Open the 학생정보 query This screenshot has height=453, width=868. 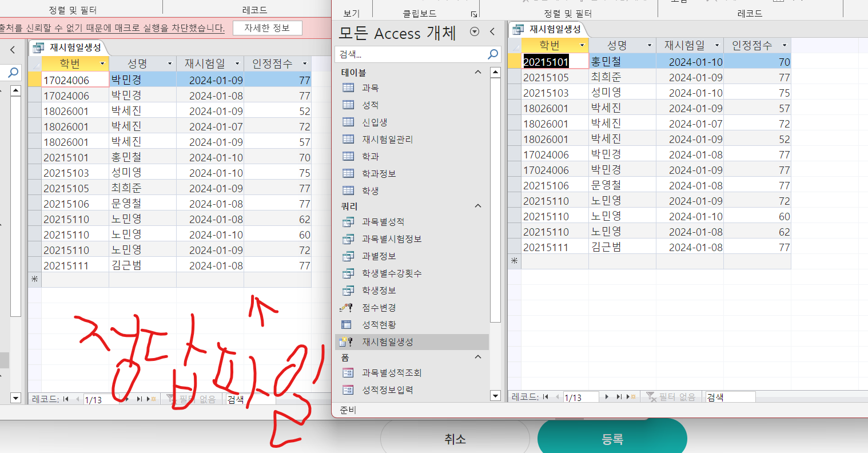point(379,291)
